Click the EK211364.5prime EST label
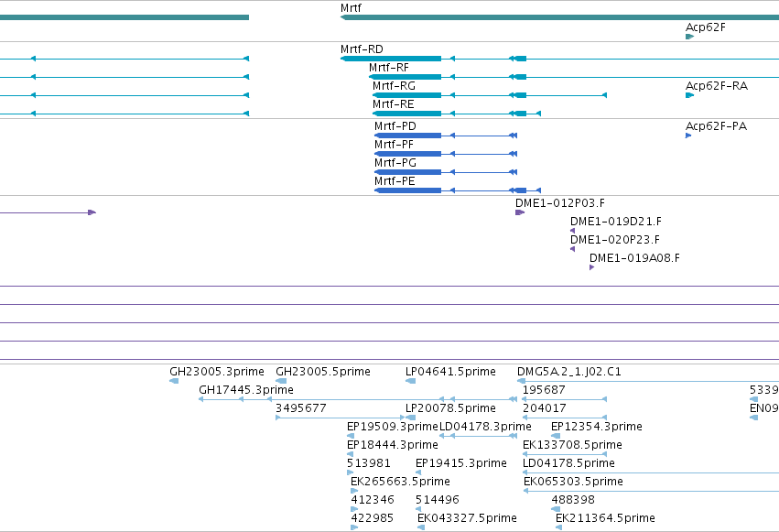Image resolution: width=779 pixels, height=532 pixels. (605, 518)
